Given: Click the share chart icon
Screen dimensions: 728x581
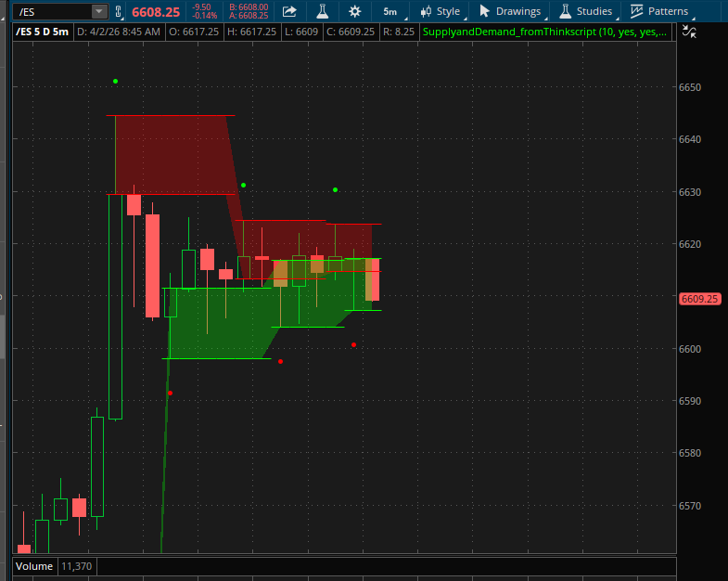Looking at the screenshot, I should [x=289, y=11].
